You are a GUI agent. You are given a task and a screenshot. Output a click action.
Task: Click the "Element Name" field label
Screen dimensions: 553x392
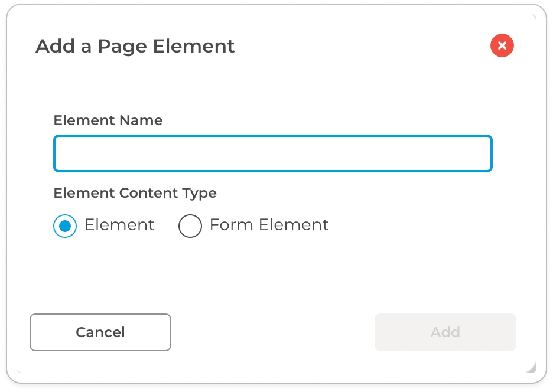tap(108, 120)
